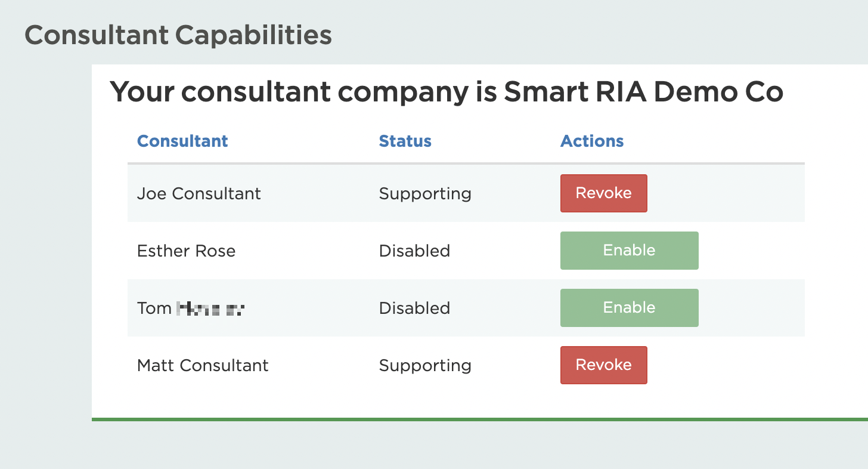This screenshot has width=868, height=469.
Task: Select Joe Consultant's name in the table
Action: (199, 193)
